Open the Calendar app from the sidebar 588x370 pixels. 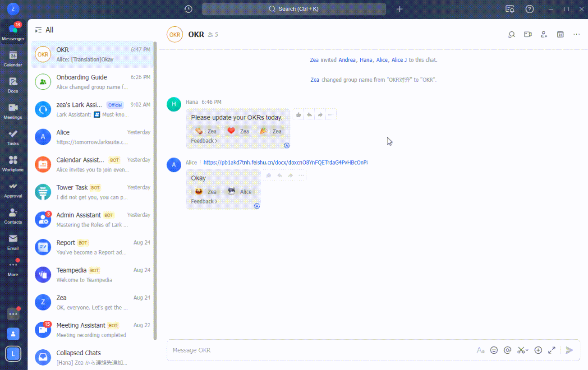[13, 58]
